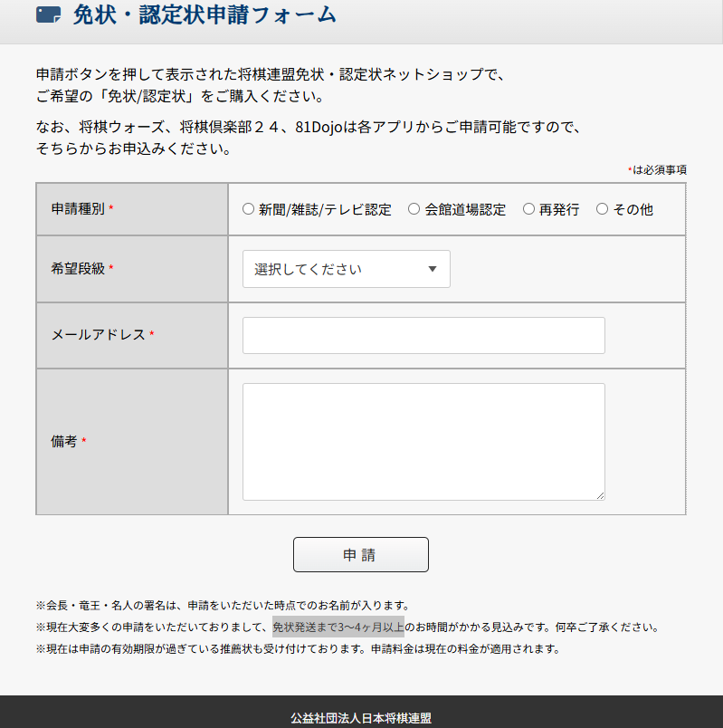Click the メールアドレス row label
This screenshot has height=728, width=723.
pyautogui.click(x=98, y=335)
